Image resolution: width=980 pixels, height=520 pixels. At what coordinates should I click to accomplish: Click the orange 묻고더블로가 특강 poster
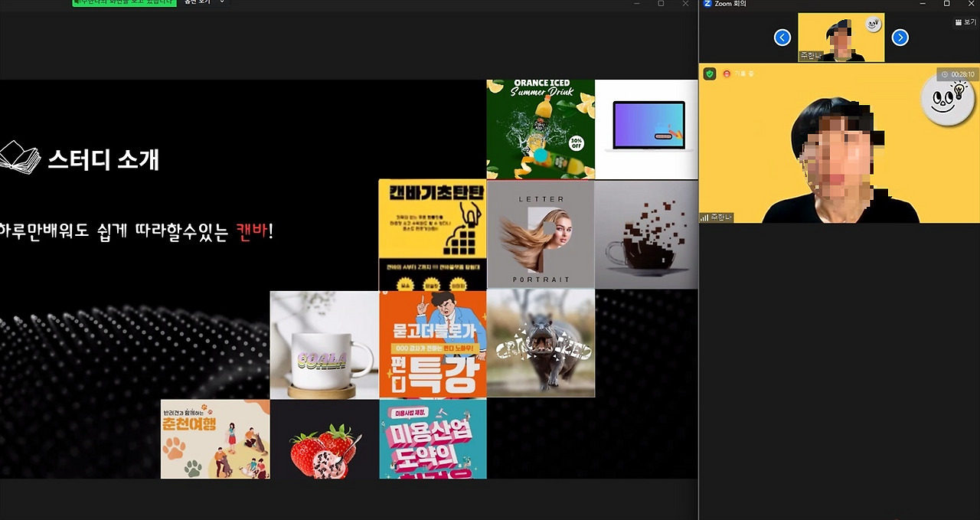click(x=433, y=344)
